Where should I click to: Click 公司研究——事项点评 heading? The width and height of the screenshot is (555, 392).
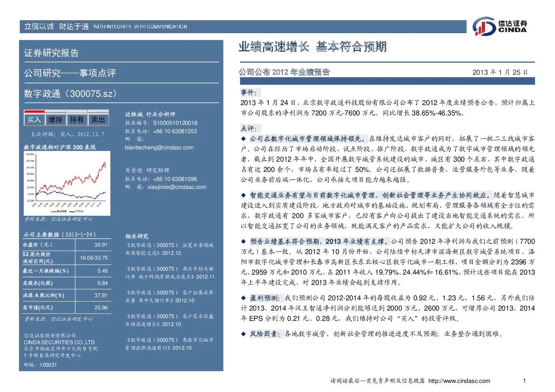70,73
